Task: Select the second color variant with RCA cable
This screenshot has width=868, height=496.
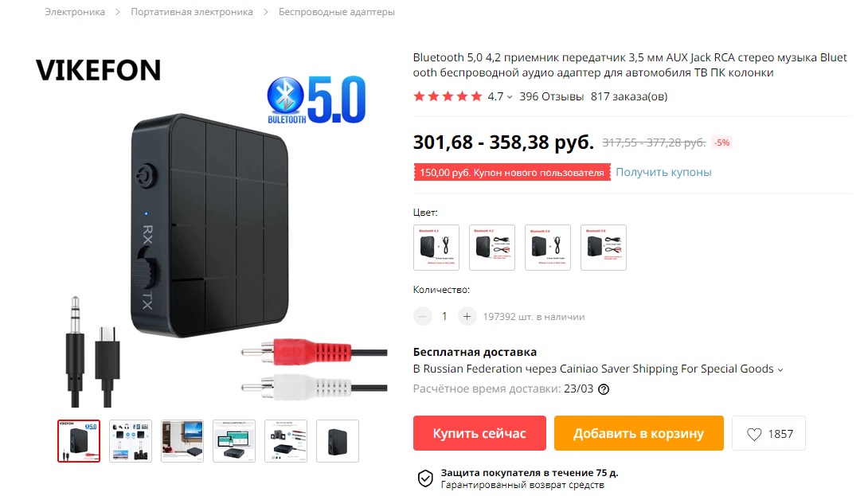Action: click(492, 248)
